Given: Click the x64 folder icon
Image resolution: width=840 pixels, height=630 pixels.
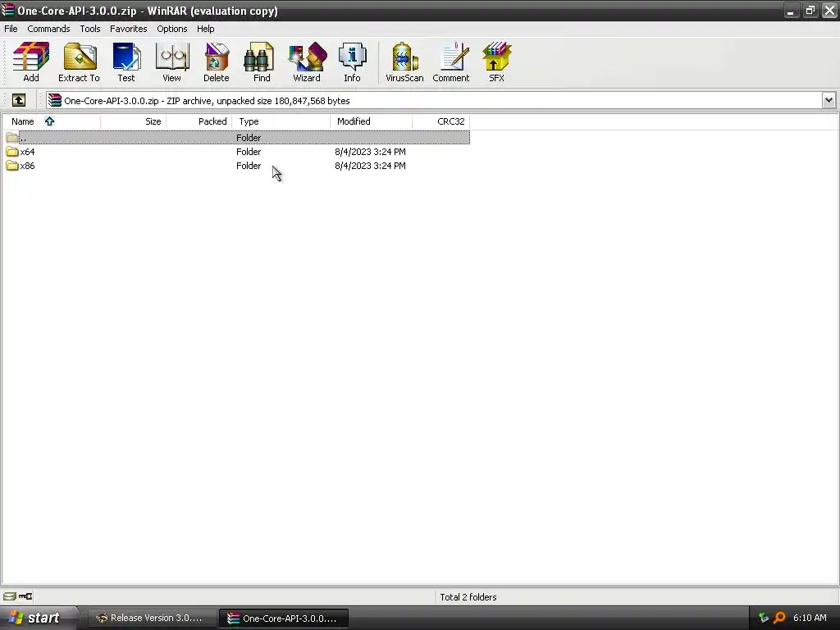Looking at the screenshot, I should coord(11,152).
